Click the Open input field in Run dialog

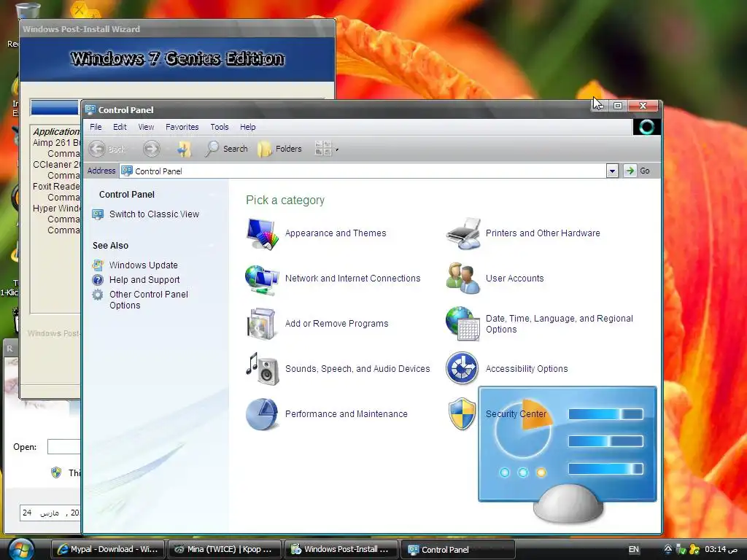[64, 447]
